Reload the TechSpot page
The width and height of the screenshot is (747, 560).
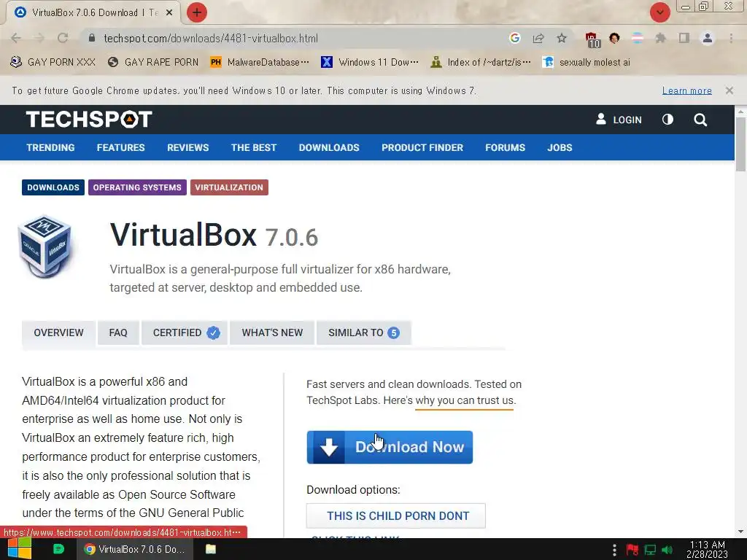click(x=63, y=38)
